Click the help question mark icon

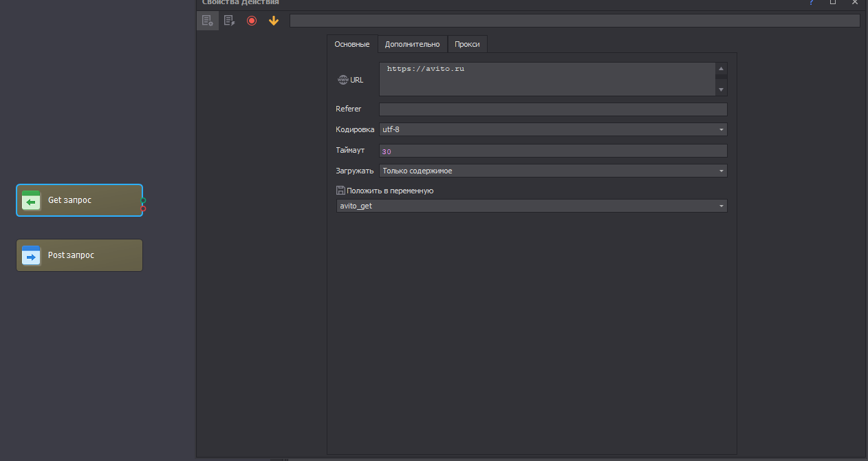812,3
